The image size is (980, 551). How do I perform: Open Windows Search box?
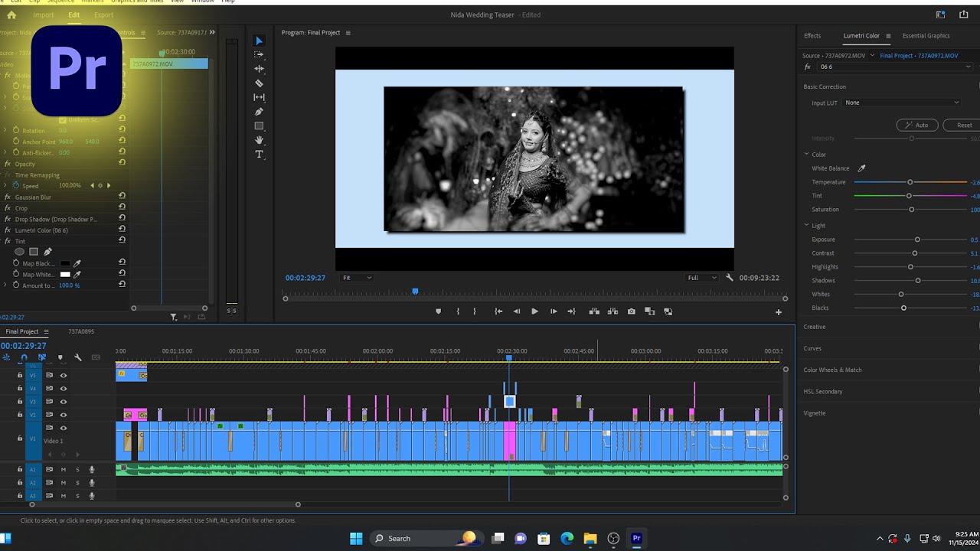(426, 538)
